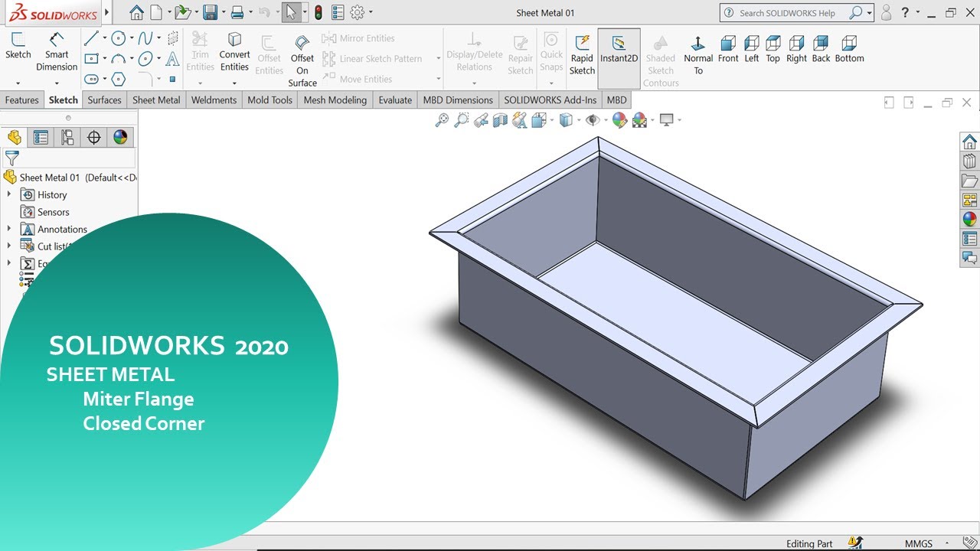Open Edit Appearance color ball icon
The height and width of the screenshot is (551, 980).
click(619, 120)
